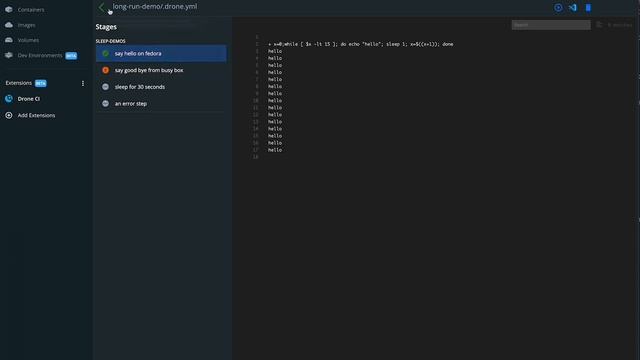This screenshot has height=360, width=640.
Task: Click the SLEEP-DEMOS stage heading
Action: point(111,41)
